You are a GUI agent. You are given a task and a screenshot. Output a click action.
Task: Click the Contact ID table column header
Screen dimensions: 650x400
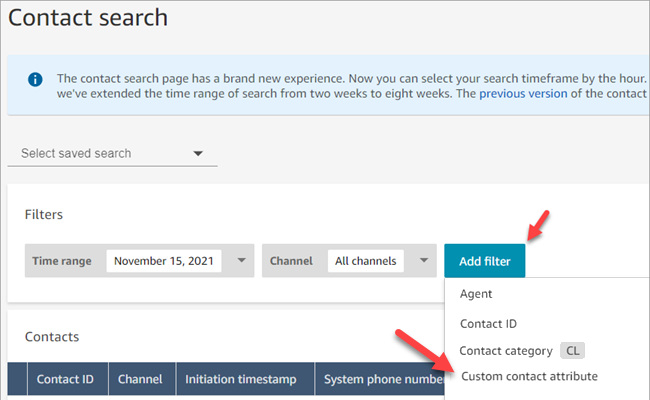pyautogui.click(x=65, y=380)
